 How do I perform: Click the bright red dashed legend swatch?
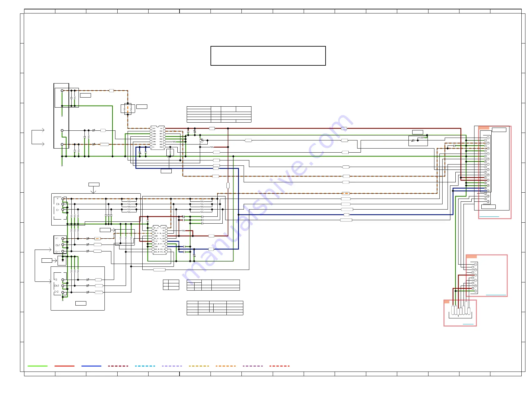coord(280,366)
